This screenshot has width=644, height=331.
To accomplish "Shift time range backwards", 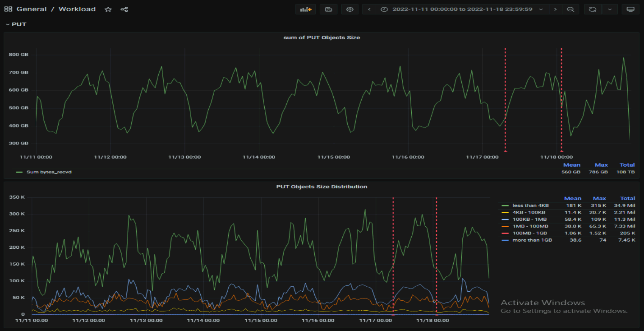I will click(x=369, y=9).
